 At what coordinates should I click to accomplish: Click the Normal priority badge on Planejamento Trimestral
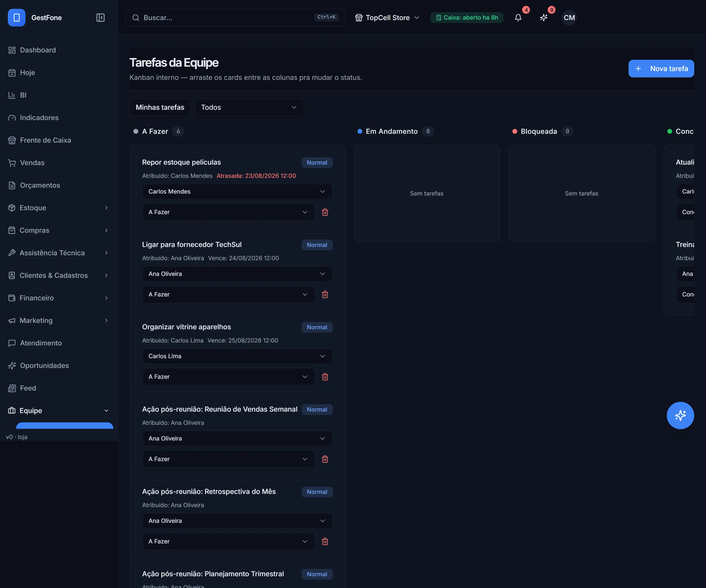click(x=317, y=574)
